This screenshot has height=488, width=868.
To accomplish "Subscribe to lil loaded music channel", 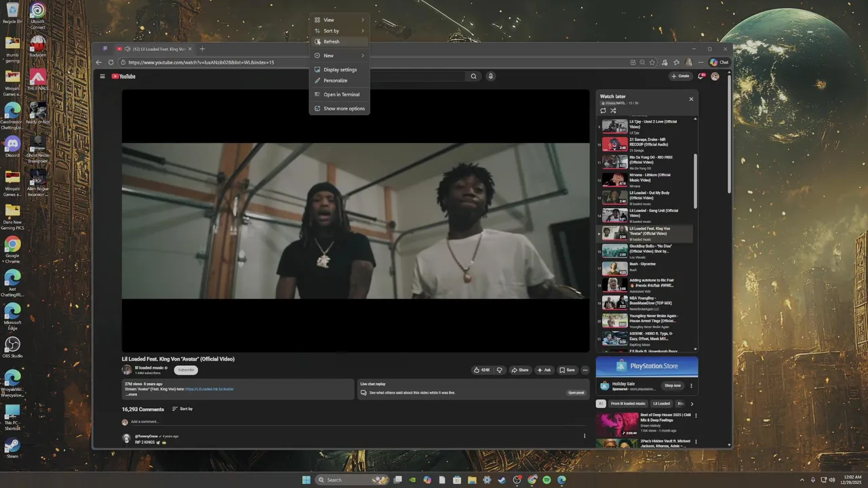I will point(186,370).
